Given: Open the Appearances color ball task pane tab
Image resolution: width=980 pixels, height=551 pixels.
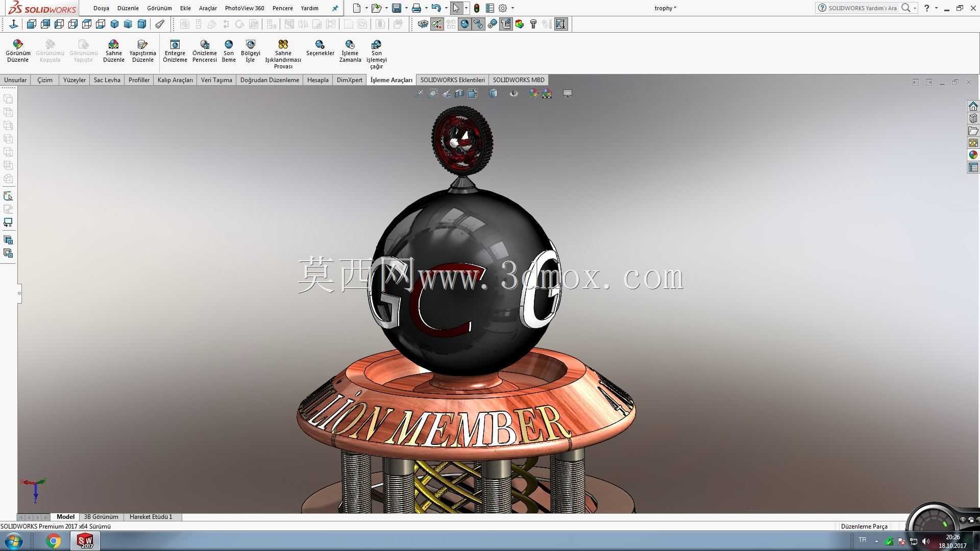Looking at the screenshot, I should [x=973, y=155].
